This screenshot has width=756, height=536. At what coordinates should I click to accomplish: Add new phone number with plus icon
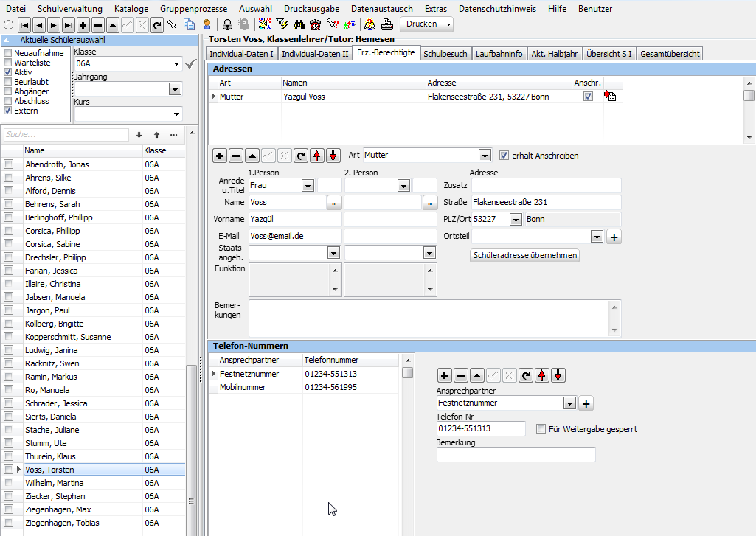tap(445, 375)
